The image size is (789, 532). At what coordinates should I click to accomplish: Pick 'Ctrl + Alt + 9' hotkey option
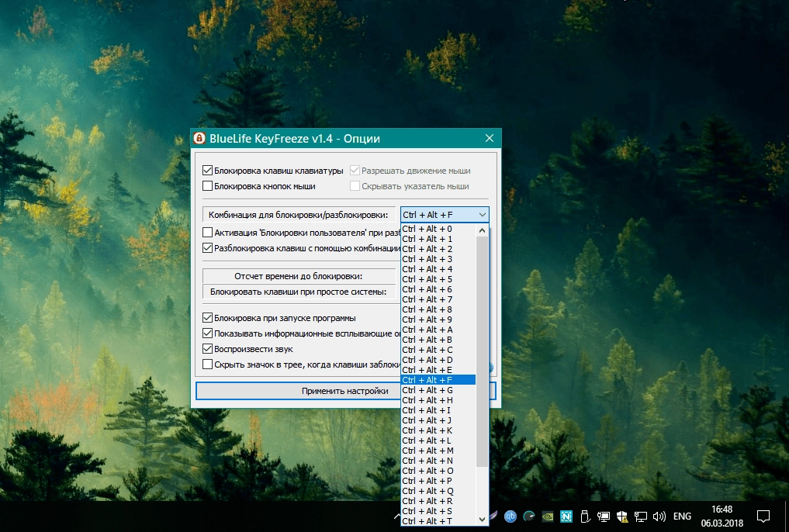tap(438, 320)
